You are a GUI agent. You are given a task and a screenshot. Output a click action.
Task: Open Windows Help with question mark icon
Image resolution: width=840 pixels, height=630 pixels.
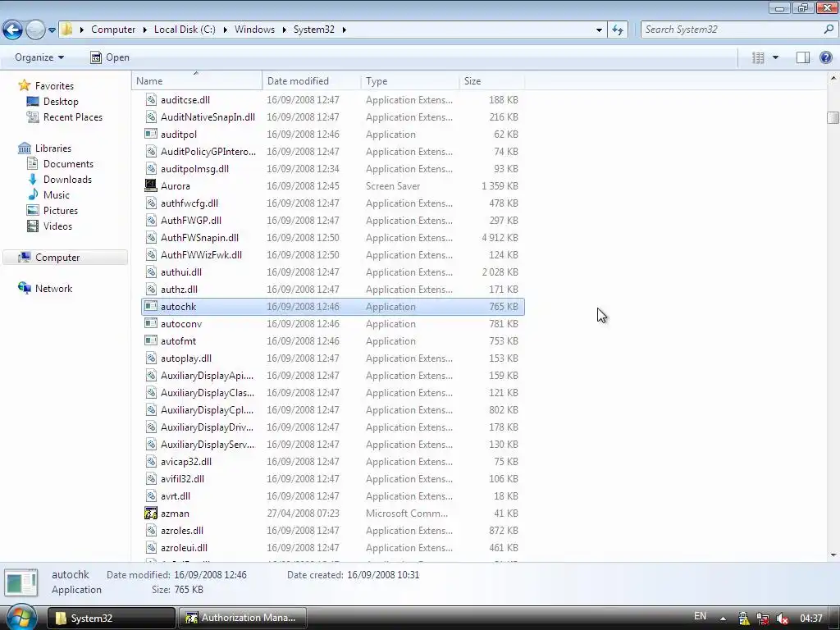tap(826, 57)
